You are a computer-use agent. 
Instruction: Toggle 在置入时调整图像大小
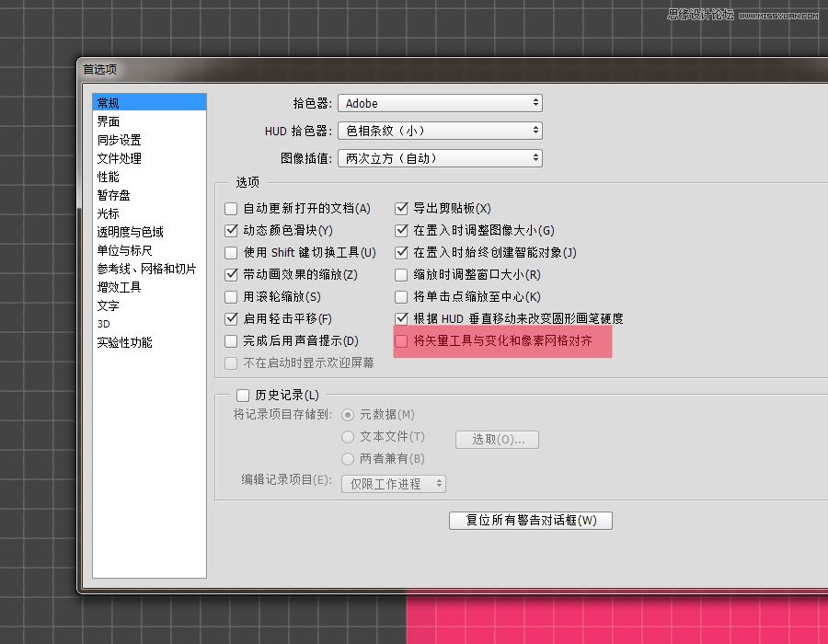point(402,230)
